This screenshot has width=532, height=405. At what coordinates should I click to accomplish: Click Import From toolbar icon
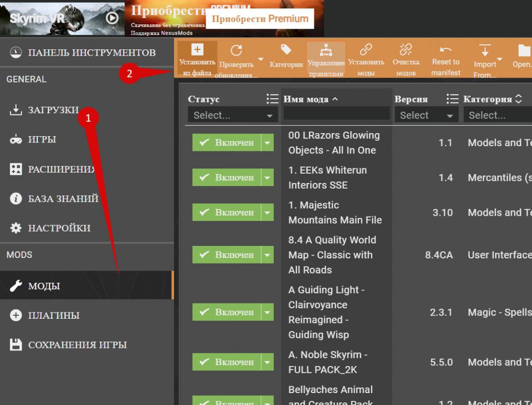pos(485,50)
